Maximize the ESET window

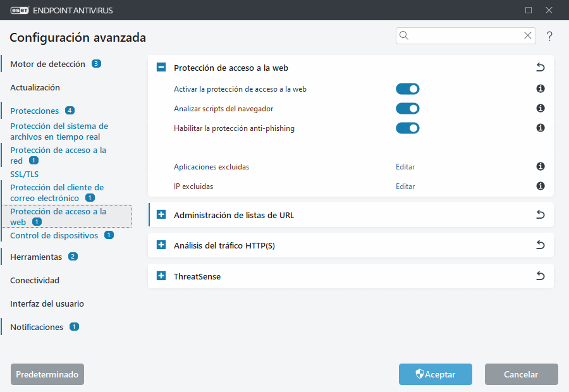(x=529, y=10)
